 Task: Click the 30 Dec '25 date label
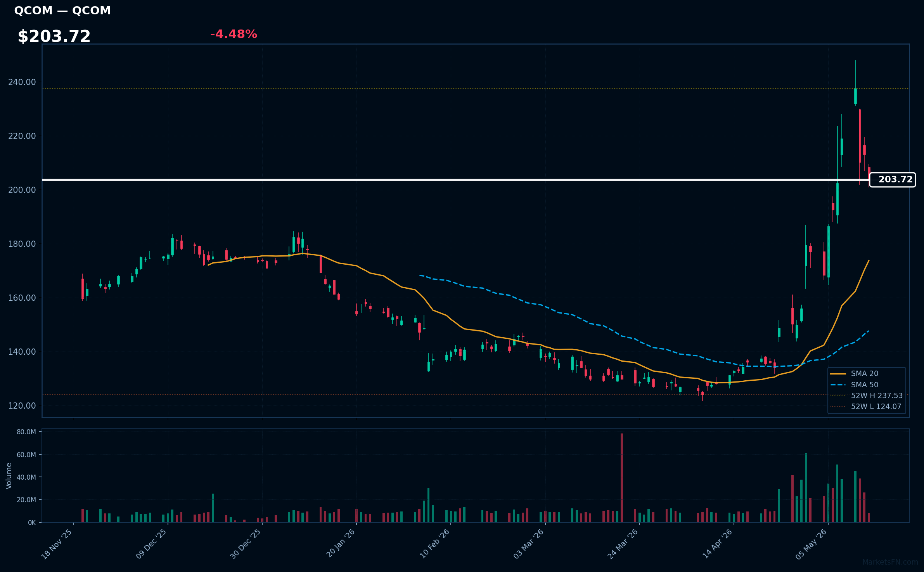(x=246, y=544)
